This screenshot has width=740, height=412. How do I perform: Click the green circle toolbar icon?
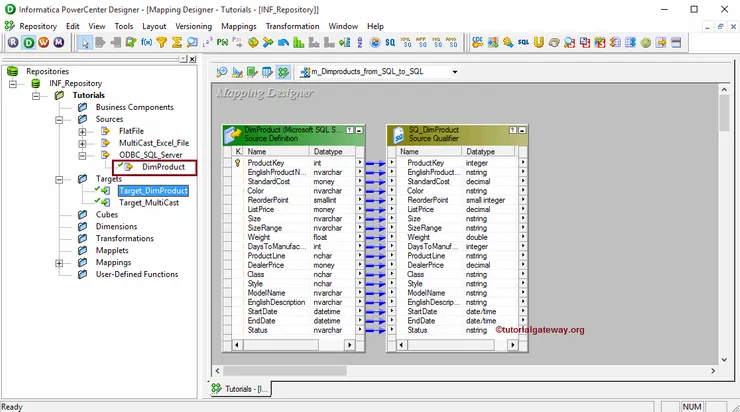coord(646,42)
